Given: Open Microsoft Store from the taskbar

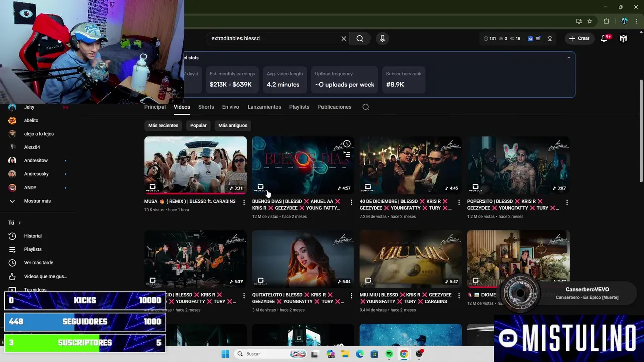Looking at the screenshot, I should [374, 354].
